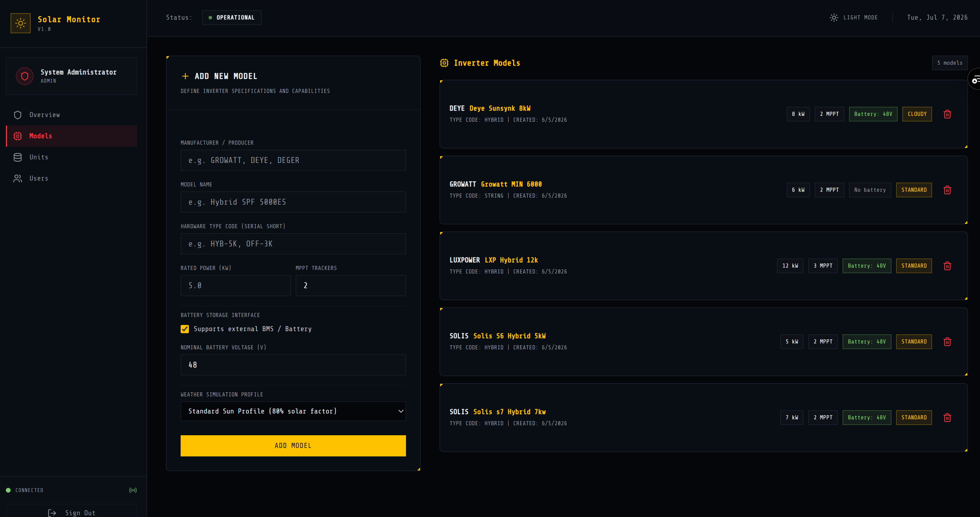Click the Manufacturer / Producer input field
This screenshot has width=980, height=517.
coord(293,160)
